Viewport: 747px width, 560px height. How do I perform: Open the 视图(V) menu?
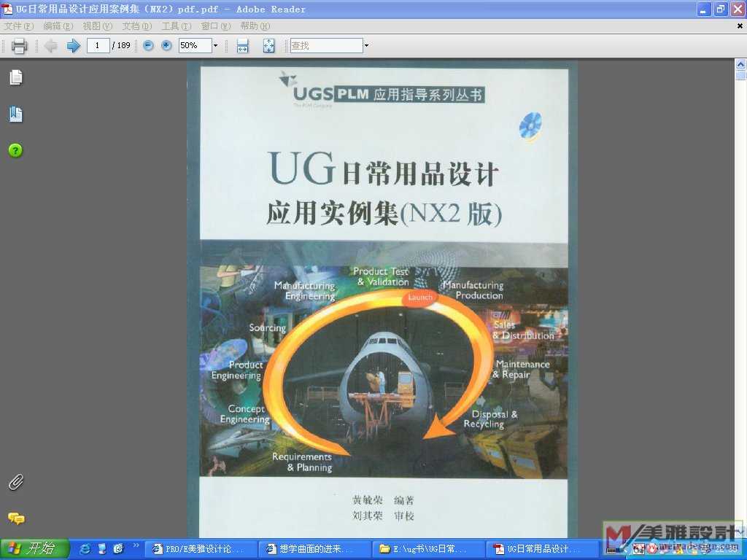97,26
